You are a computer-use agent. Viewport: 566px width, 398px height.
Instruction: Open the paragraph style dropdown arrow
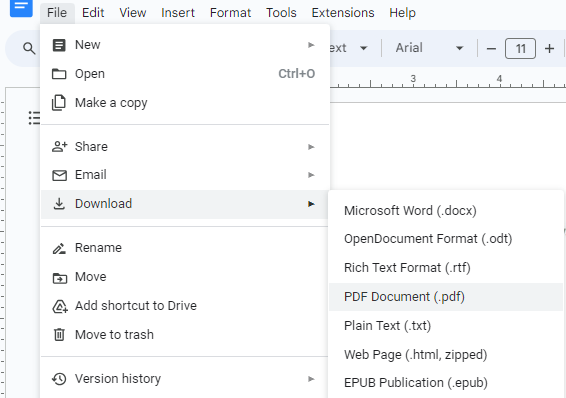click(363, 48)
